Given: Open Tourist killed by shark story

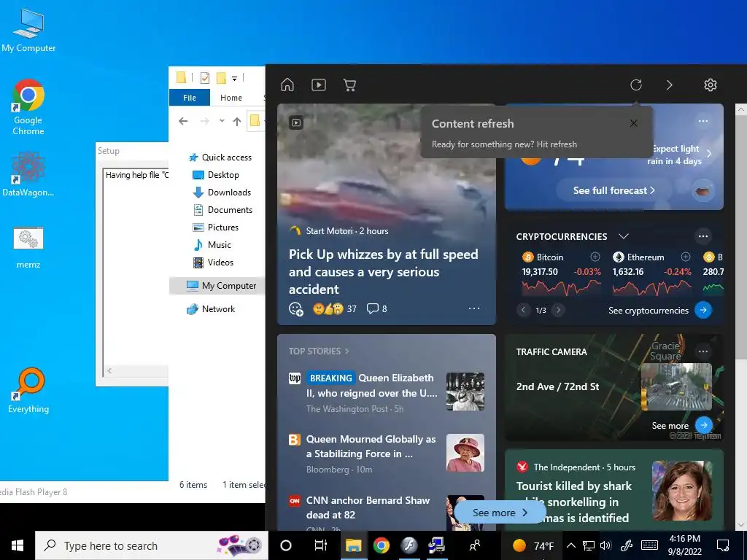Looking at the screenshot, I should pos(573,502).
